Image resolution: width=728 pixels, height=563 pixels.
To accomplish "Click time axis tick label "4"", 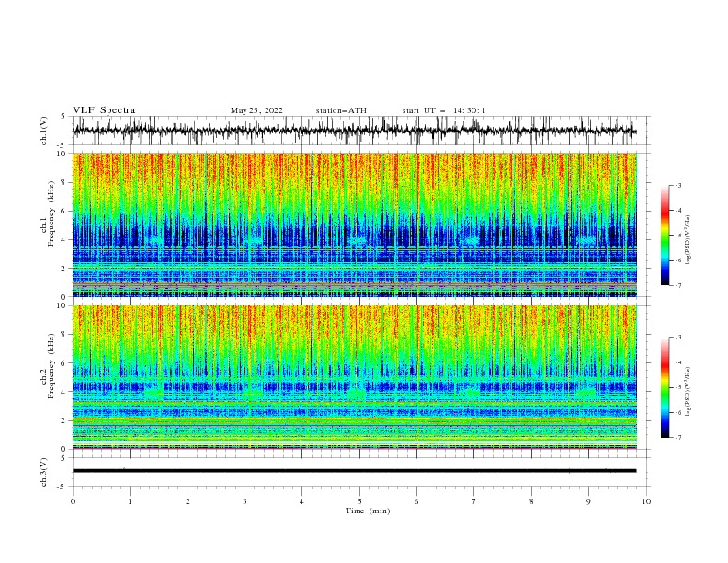I will (301, 501).
